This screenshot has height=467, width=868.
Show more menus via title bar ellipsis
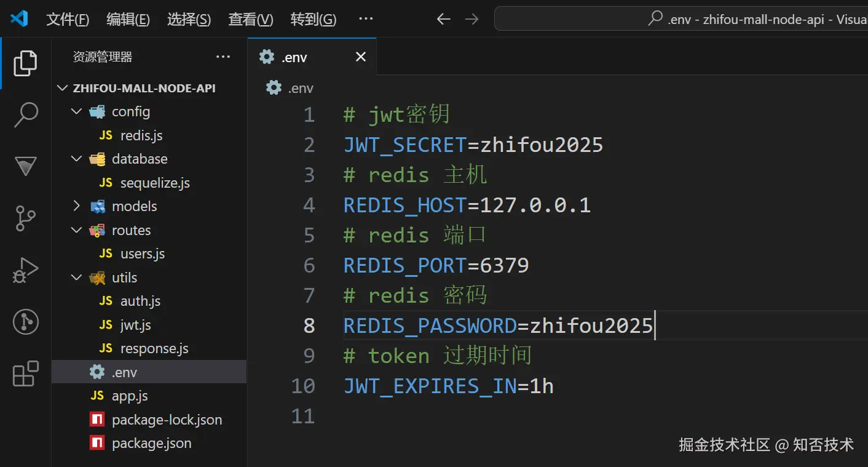point(366,19)
